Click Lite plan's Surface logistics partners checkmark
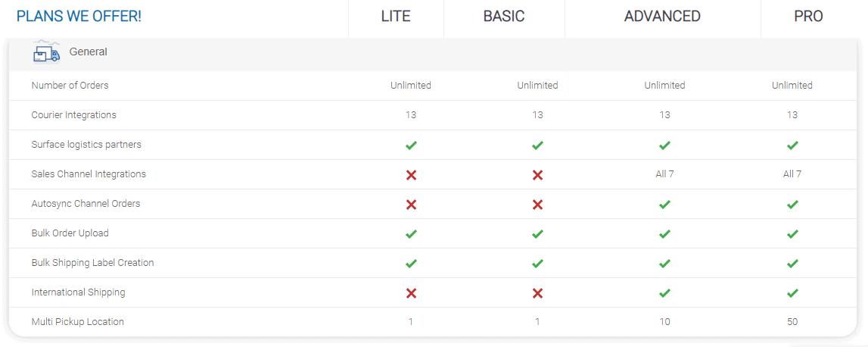The image size is (868, 347). (x=411, y=145)
